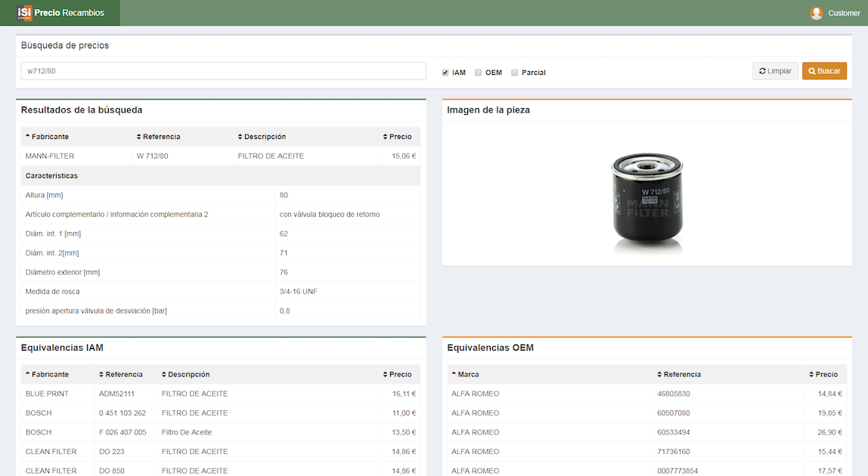868x476 pixels.
Task: Sort search results by Referencia
Action: (x=158, y=137)
